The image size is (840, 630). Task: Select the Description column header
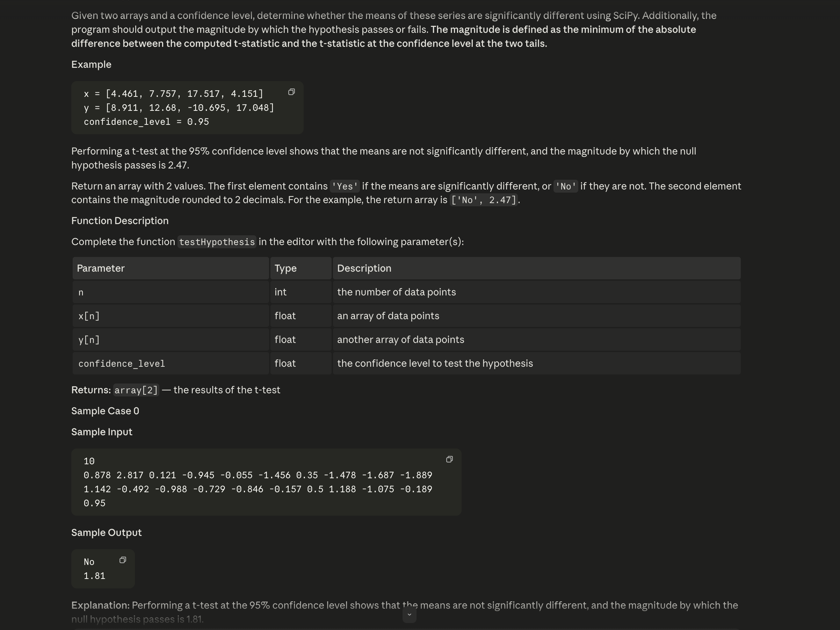pos(537,268)
